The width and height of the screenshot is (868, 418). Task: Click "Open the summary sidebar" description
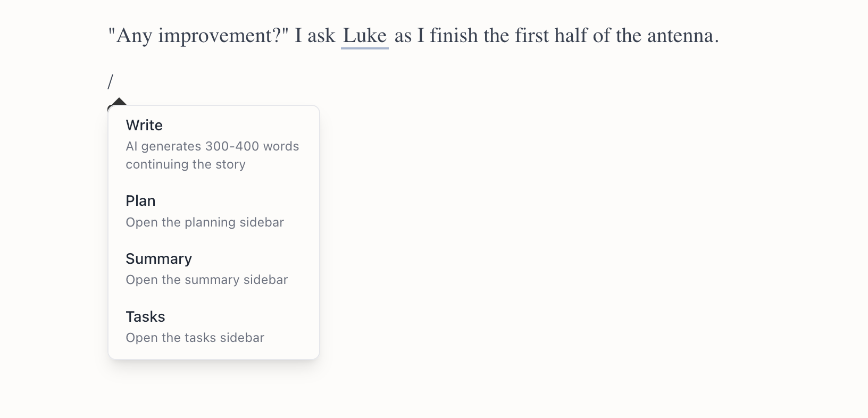(x=206, y=280)
